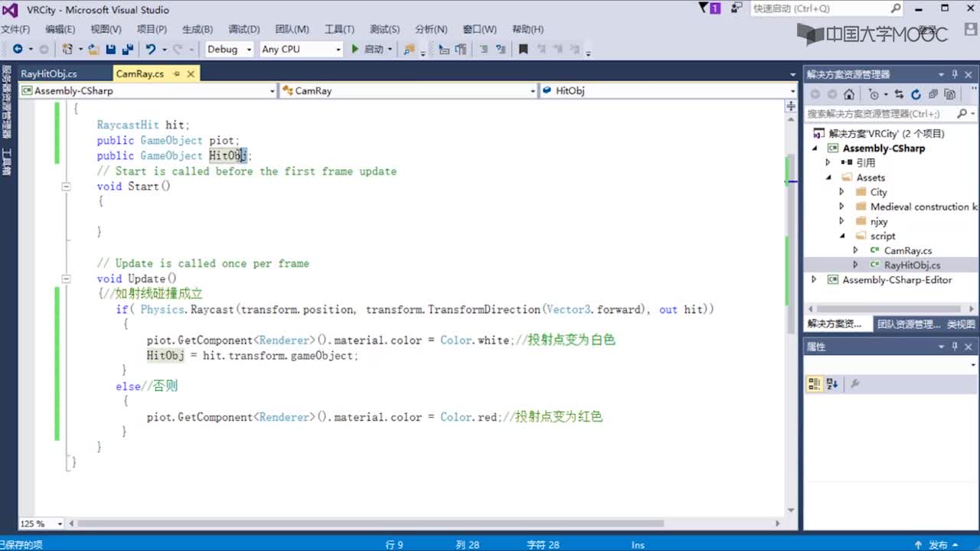Click the 快速启动 quick launch search box
Image resolution: width=980 pixels, height=551 pixels.
(826, 8)
